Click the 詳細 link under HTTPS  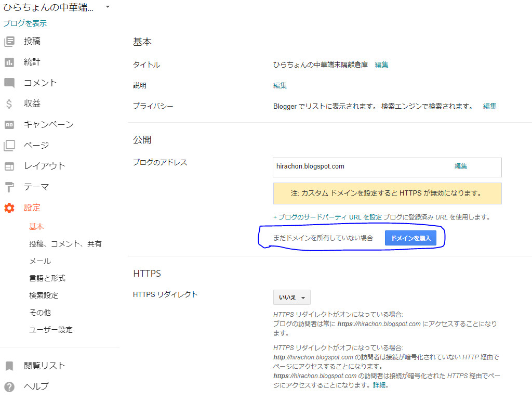[380, 385]
